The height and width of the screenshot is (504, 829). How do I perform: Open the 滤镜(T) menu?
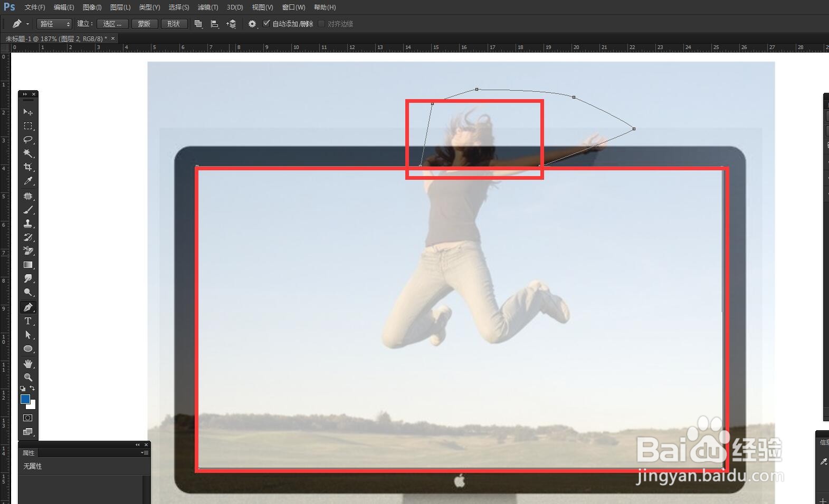pos(208,7)
